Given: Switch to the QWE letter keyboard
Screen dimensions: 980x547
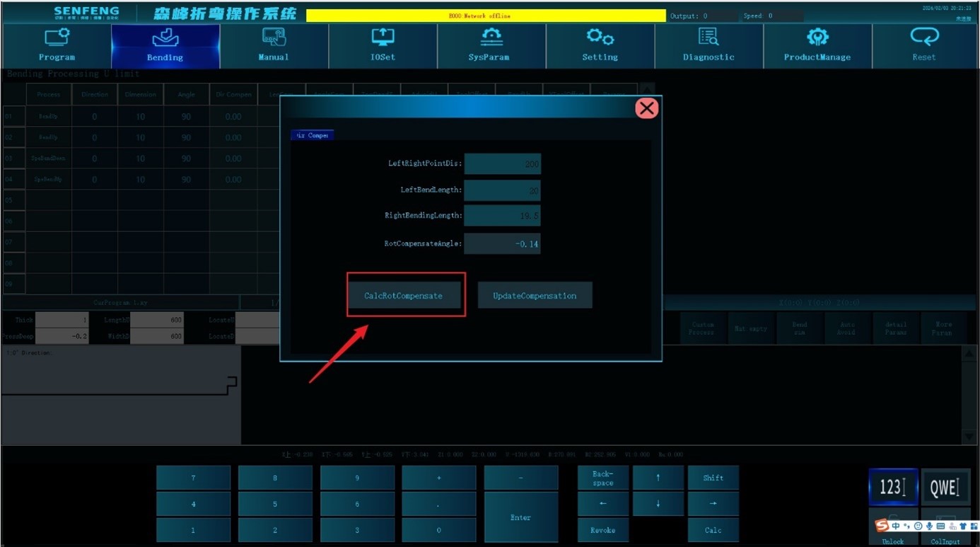Looking at the screenshot, I should point(945,487).
